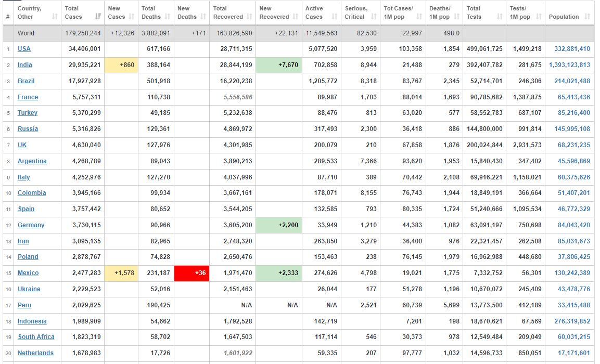
Task: Select Netherlands italic recovered value 1,601,922
Action: [x=238, y=353]
